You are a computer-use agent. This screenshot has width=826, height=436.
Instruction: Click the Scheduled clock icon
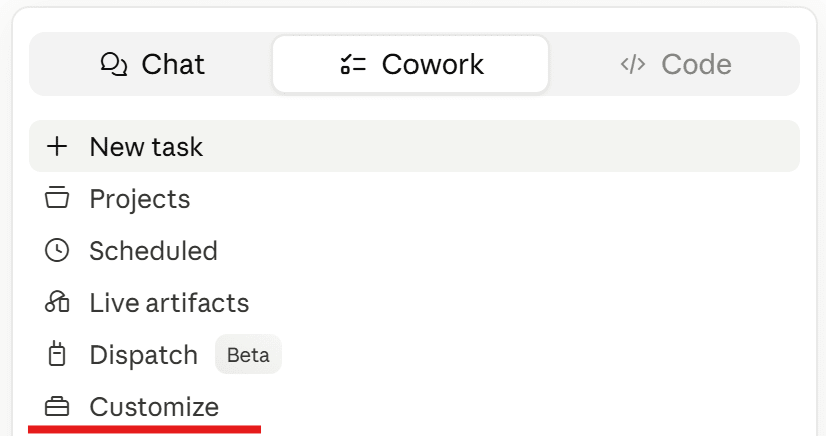[57, 250]
